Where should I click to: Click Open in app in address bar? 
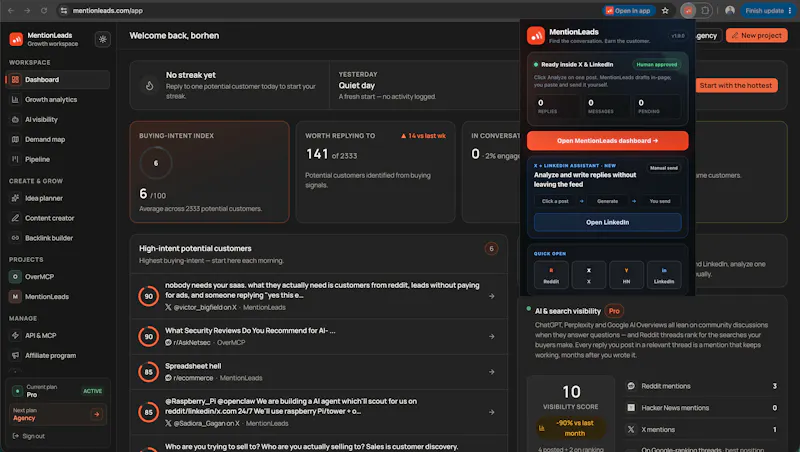(628, 11)
